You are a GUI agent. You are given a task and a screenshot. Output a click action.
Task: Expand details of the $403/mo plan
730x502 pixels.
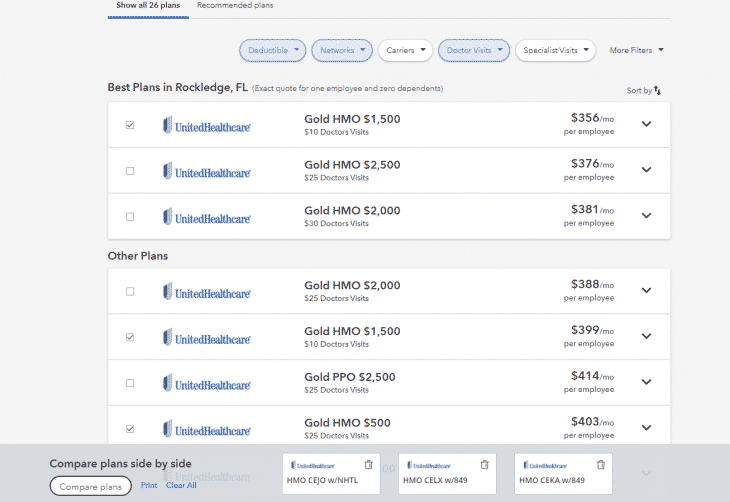pos(646,427)
